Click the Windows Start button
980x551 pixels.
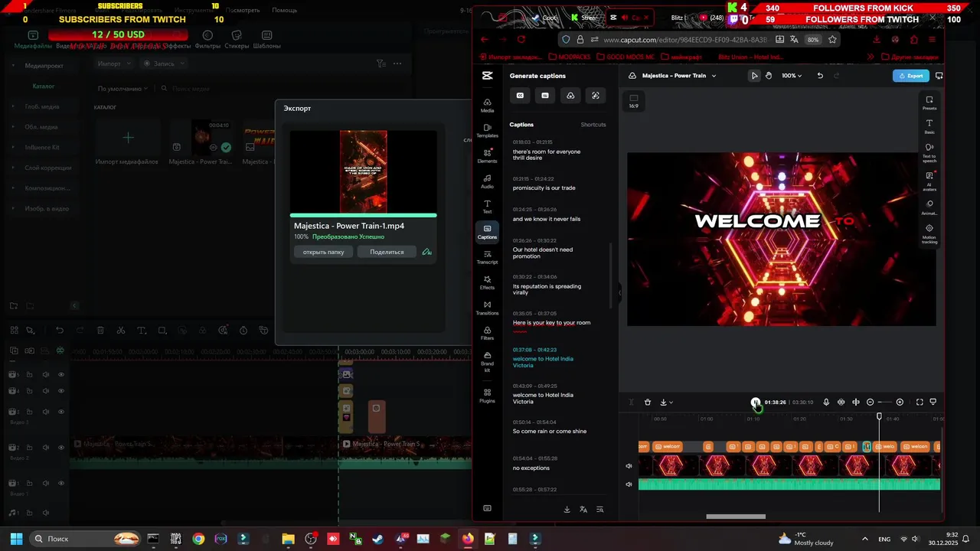tap(16, 539)
